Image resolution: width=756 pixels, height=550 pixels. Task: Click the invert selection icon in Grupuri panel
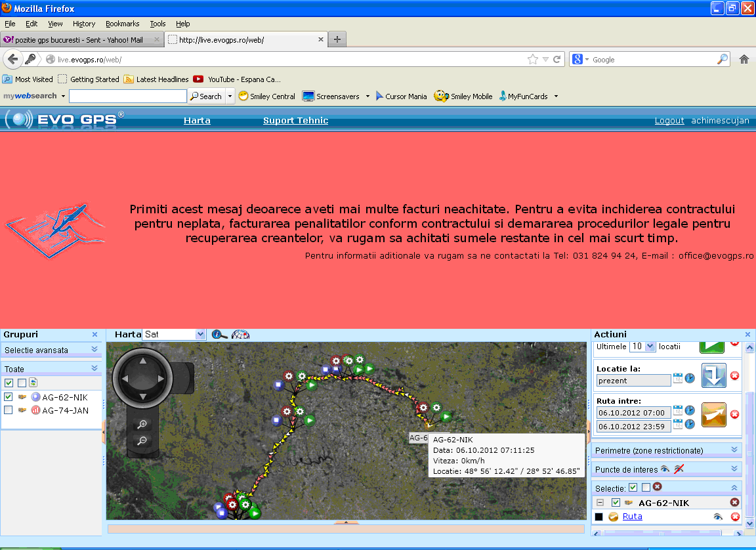[33, 383]
